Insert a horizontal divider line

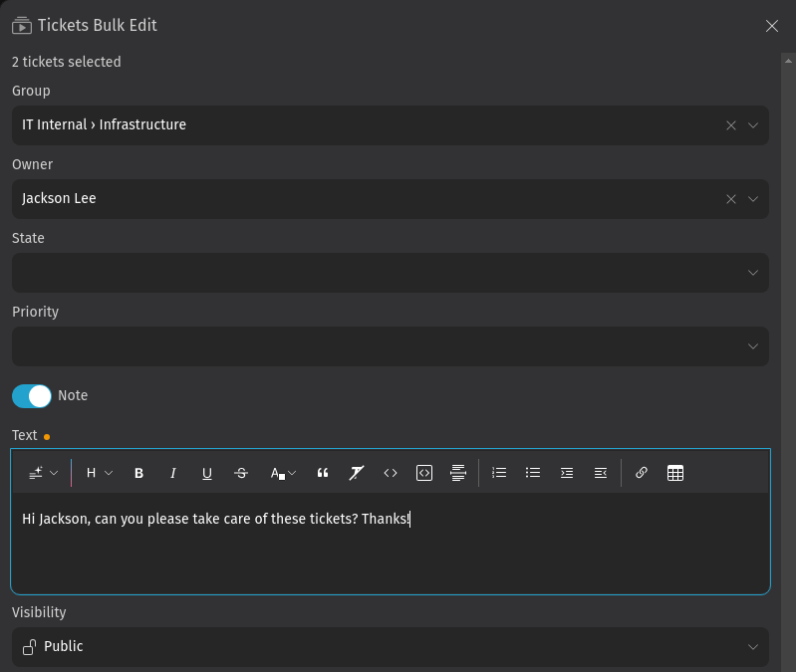point(458,473)
